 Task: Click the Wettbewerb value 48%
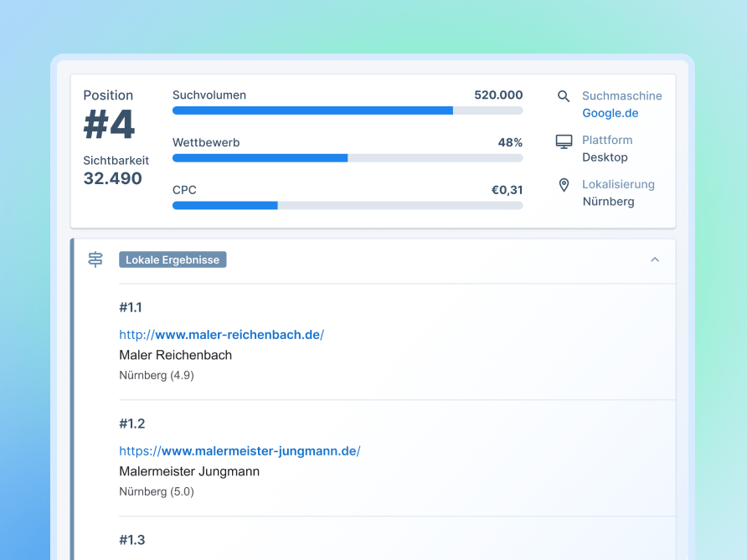510,142
